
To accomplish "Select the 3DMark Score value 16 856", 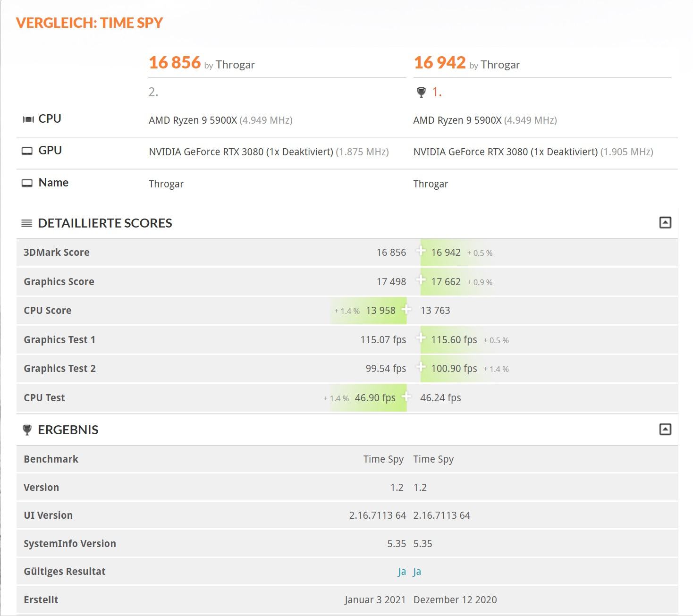I will click(391, 253).
